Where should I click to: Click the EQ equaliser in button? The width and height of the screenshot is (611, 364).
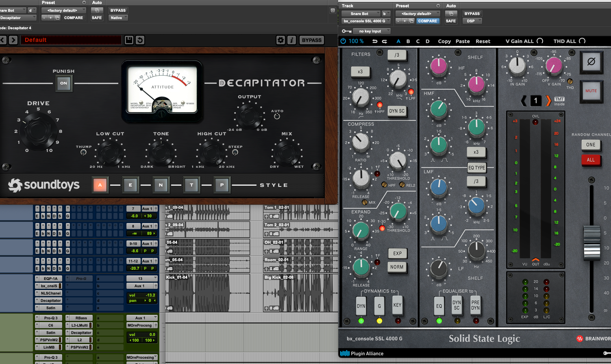pyautogui.click(x=439, y=306)
